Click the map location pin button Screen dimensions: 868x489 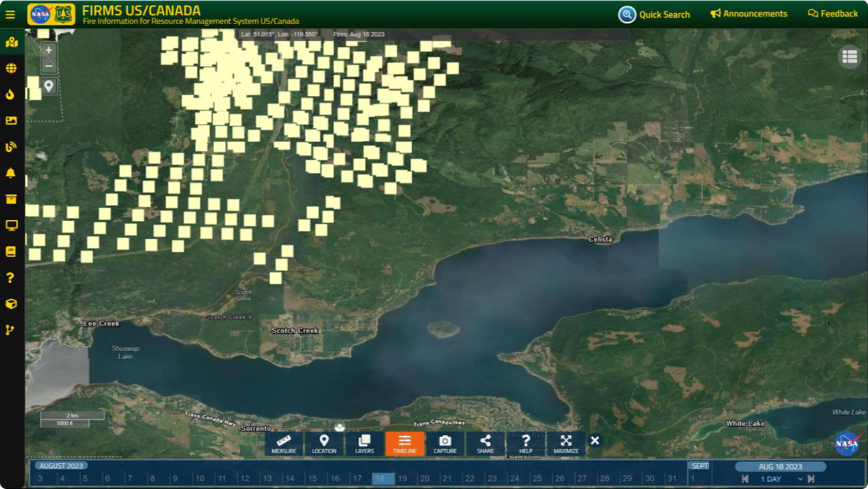49,86
